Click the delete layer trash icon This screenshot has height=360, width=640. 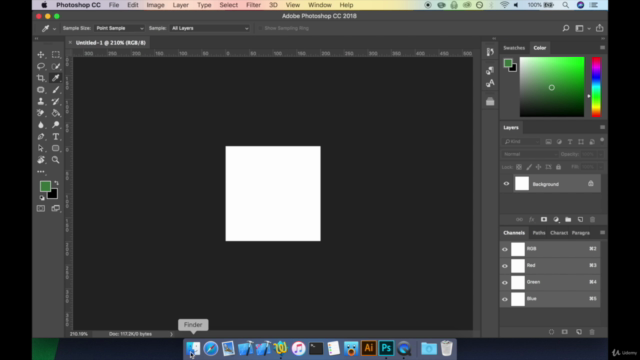click(593, 220)
